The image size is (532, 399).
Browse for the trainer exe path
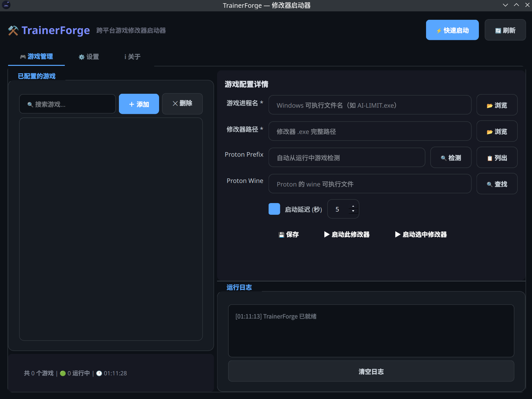[x=497, y=131]
